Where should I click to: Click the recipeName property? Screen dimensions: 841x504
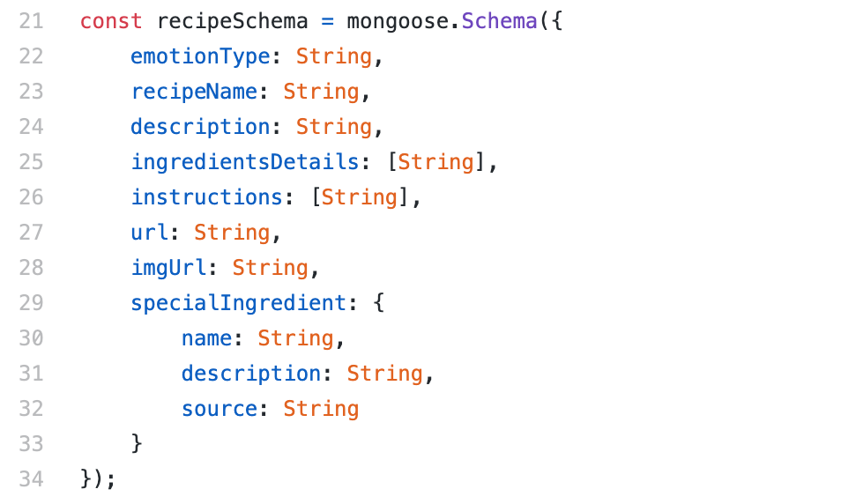200,92
